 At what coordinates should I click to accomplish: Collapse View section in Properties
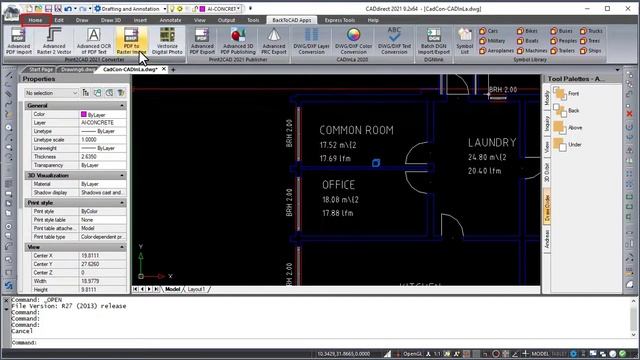(x=122, y=247)
